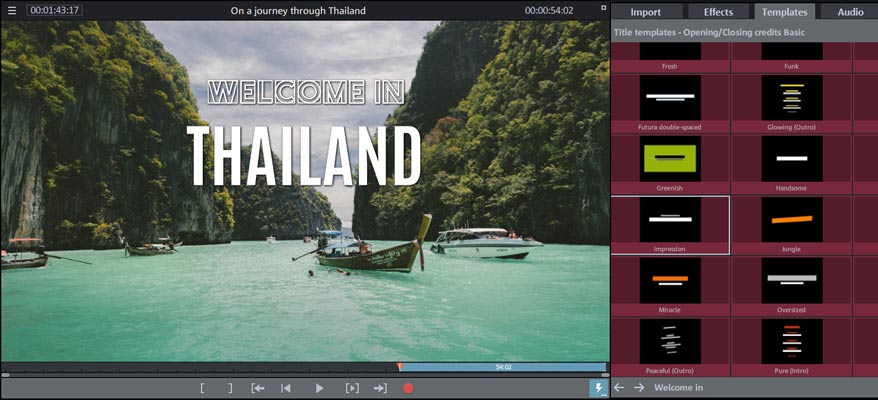Click the 'Welcome in' text at panel bottom
878x400 pixels.
tap(678, 388)
